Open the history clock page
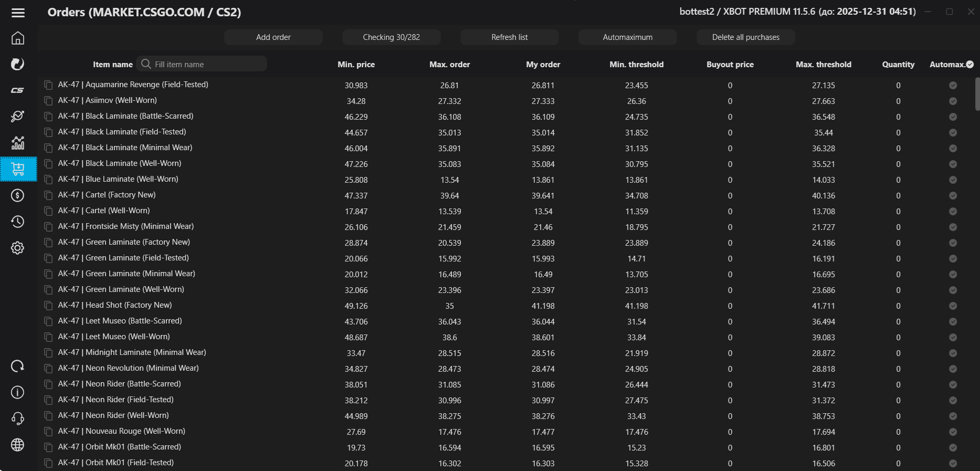Viewport: 980px width, 471px height. pyautogui.click(x=18, y=222)
